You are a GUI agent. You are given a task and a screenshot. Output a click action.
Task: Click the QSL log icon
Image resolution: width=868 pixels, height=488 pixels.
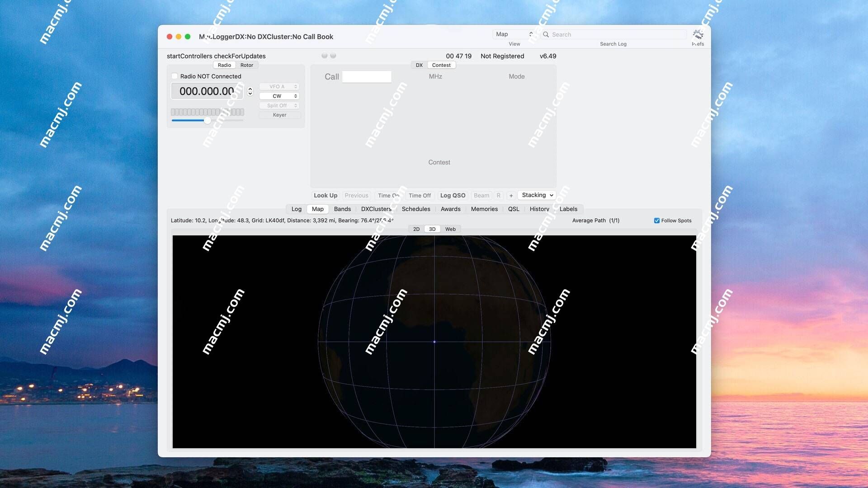point(514,209)
